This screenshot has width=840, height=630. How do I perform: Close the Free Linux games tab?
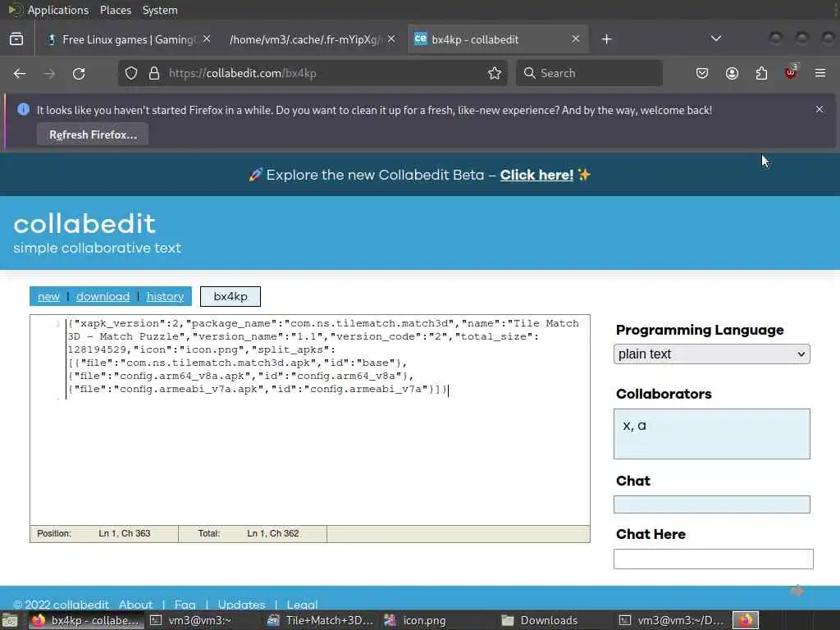(207, 39)
